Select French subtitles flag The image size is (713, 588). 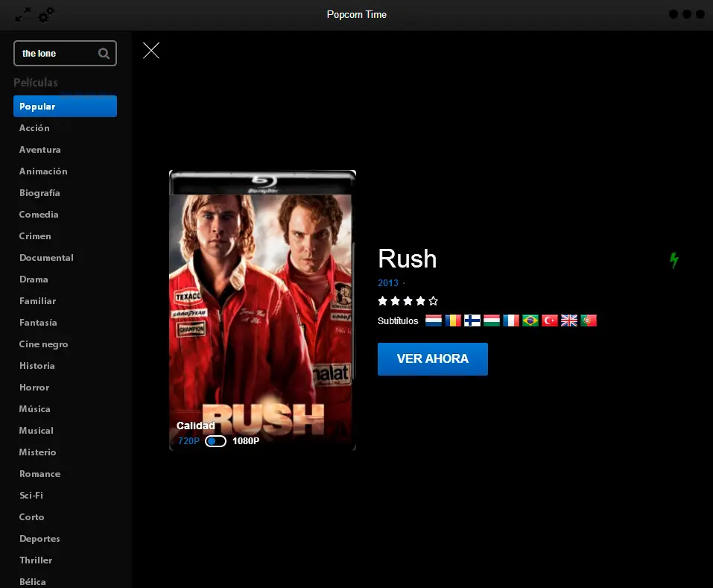point(511,320)
